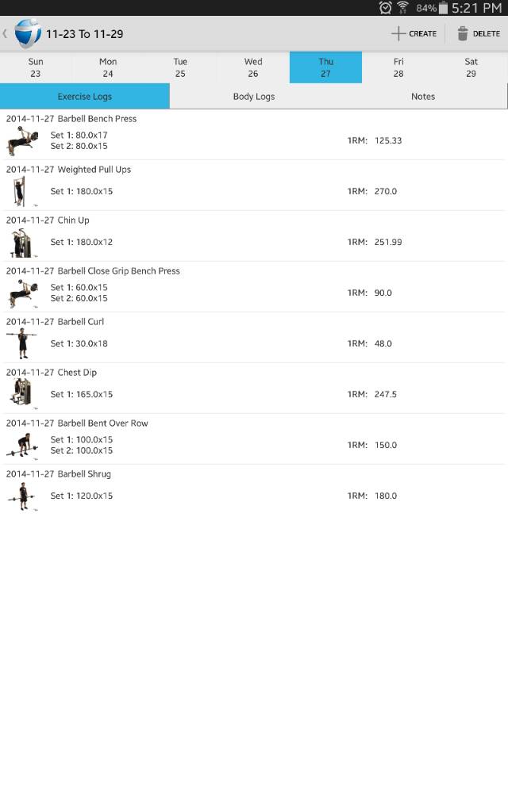508x812 pixels.
Task: Tap the Barbell Shrug exercise image
Action: pyautogui.click(x=22, y=496)
